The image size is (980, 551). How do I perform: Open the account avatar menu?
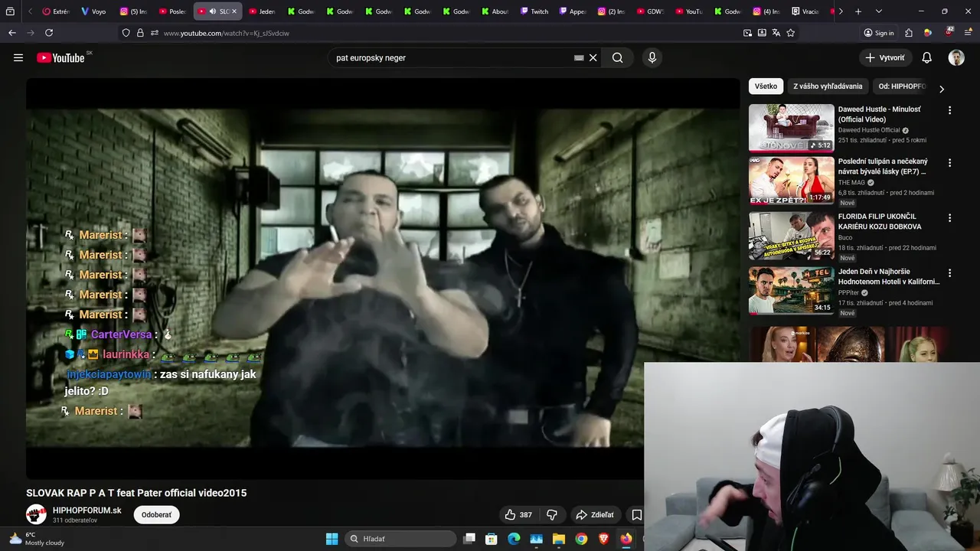956,57
